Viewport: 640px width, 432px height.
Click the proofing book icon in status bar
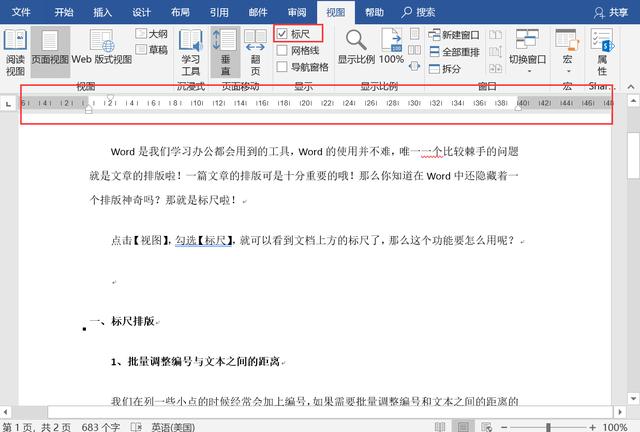(x=136, y=427)
